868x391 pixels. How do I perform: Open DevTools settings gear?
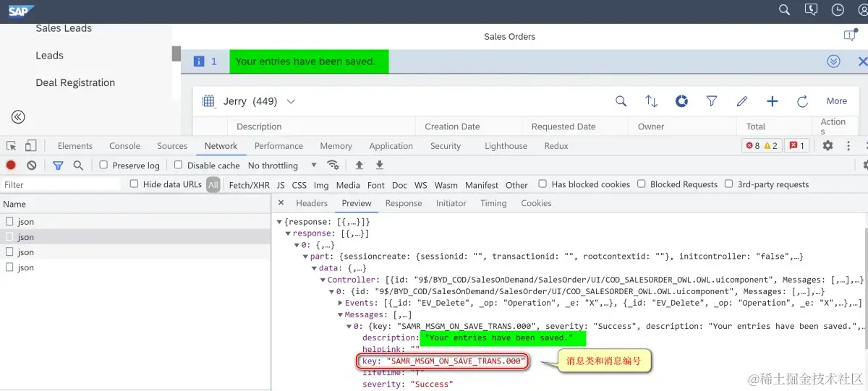point(827,146)
